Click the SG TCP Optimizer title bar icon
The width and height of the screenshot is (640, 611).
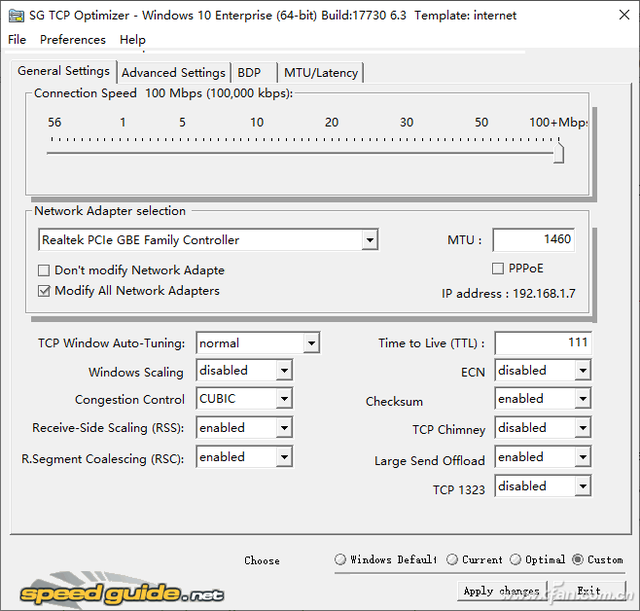click(x=17, y=16)
